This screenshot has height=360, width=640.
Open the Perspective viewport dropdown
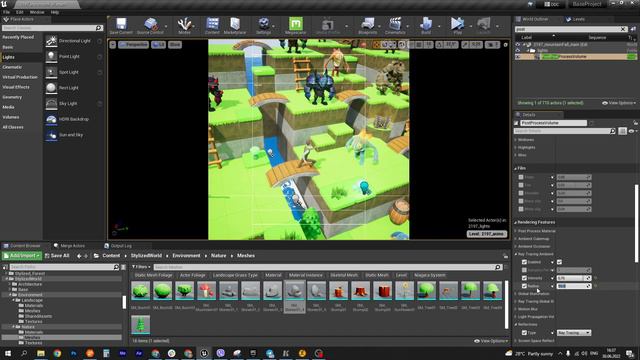tap(133, 44)
